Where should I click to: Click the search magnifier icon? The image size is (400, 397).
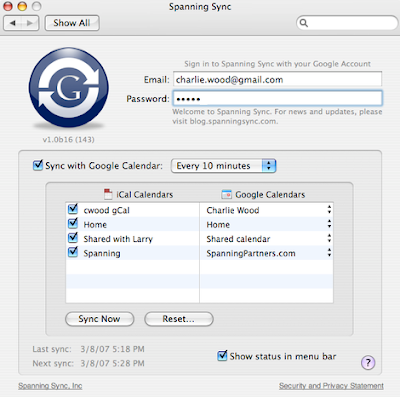[303, 23]
